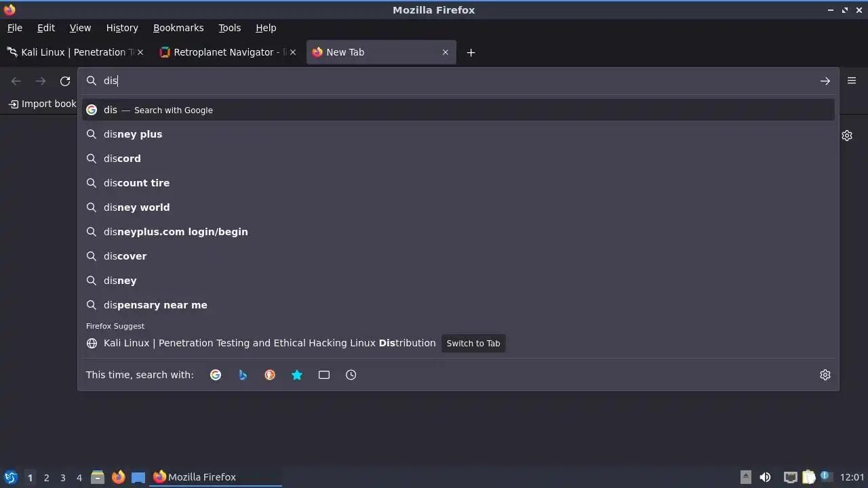Open a new tab with the plus icon
This screenshot has height=488, width=868.
pos(471,52)
